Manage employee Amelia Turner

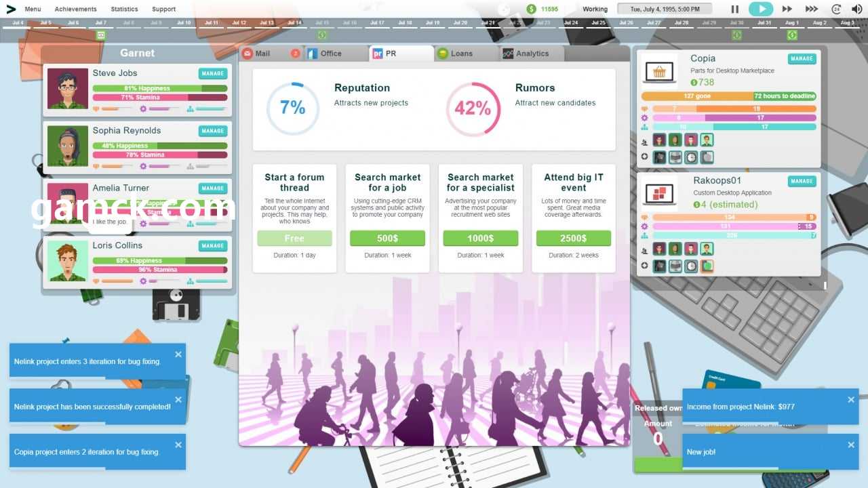pyautogui.click(x=213, y=188)
